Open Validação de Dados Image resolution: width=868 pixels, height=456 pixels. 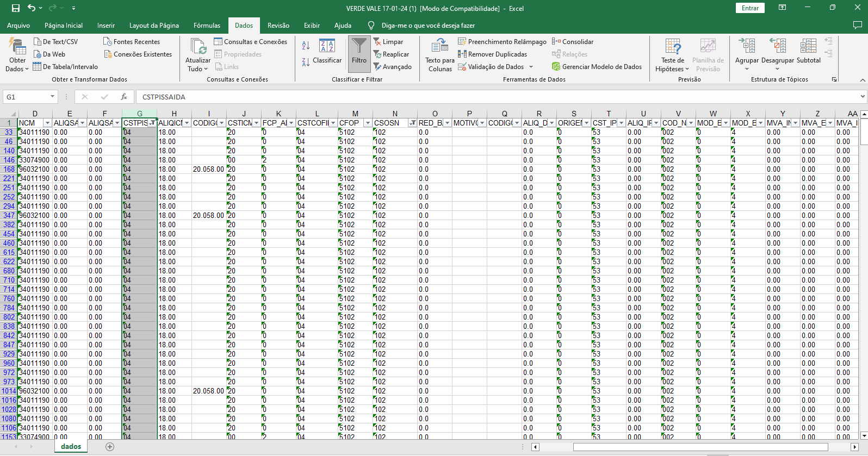tap(491, 67)
